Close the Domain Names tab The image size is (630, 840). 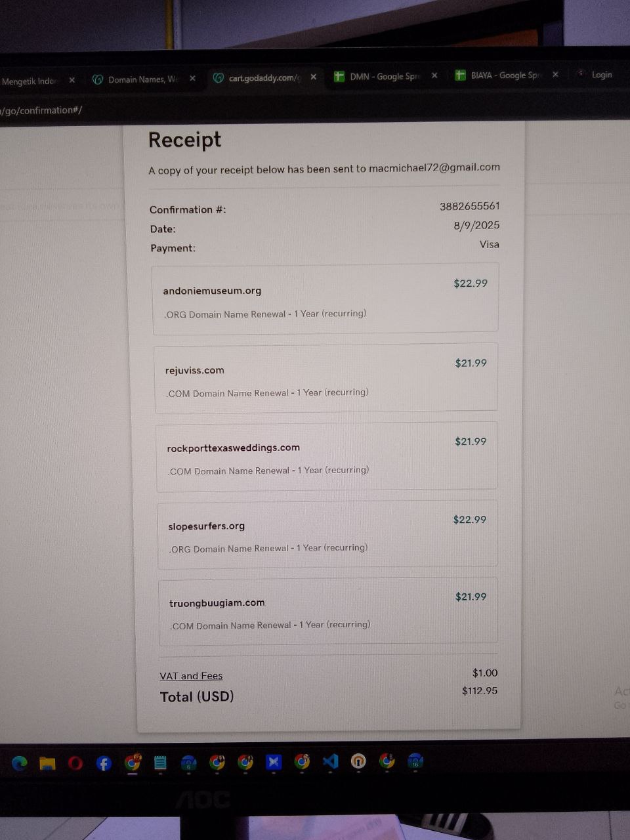[192, 79]
